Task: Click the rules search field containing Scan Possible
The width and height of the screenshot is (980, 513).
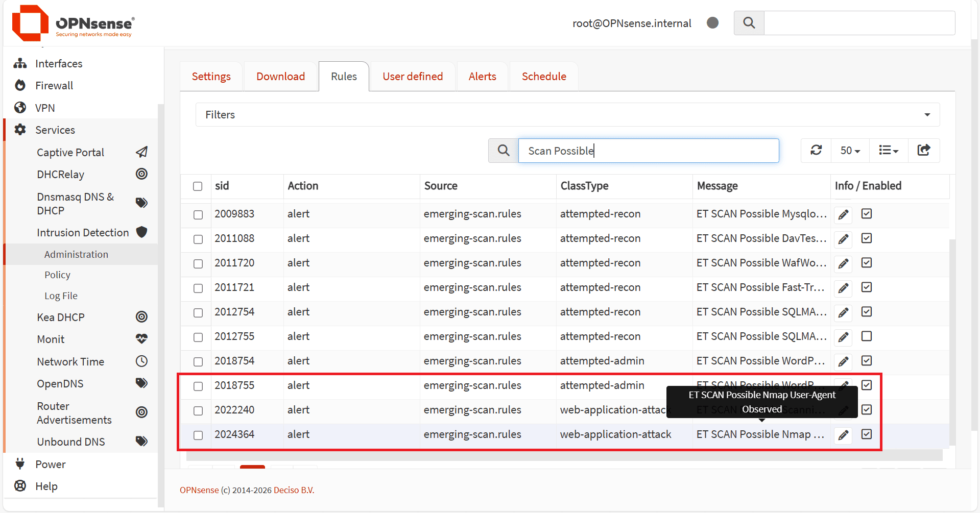Action: pos(648,151)
